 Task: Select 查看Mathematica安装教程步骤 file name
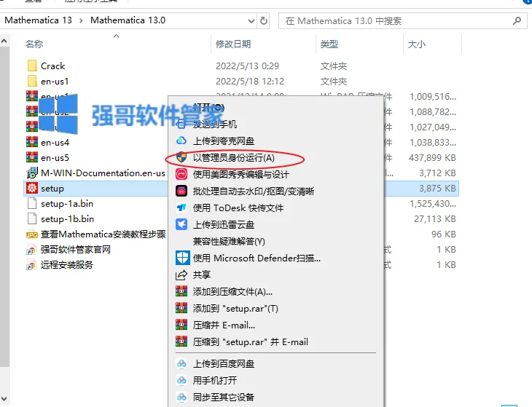pos(103,234)
